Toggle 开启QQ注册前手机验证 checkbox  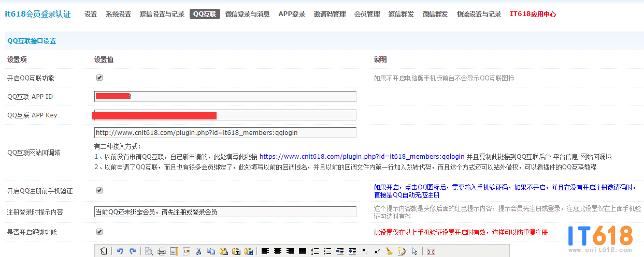pos(99,190)
